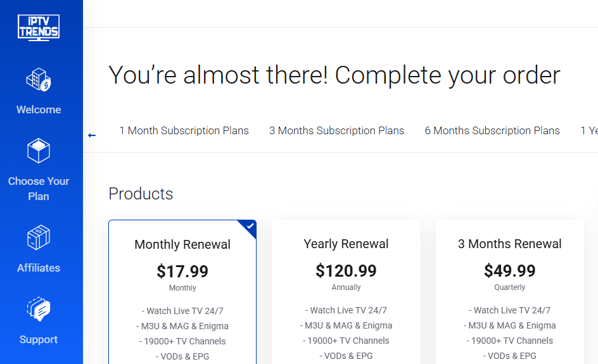Image resolution: width=598 pixels, height=364 pixels.
Task: Click the Welcome sidebar label
Action: pos(39,110)
